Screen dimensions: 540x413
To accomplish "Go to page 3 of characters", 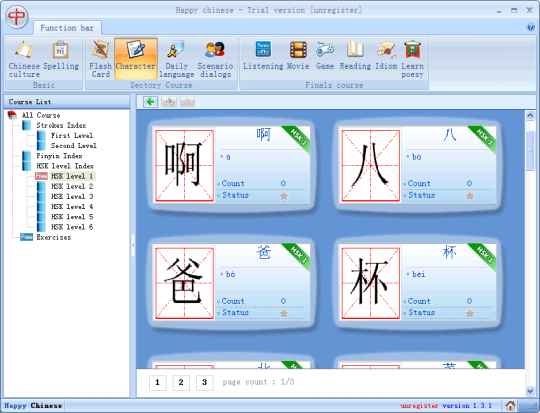I will (205, 382).
